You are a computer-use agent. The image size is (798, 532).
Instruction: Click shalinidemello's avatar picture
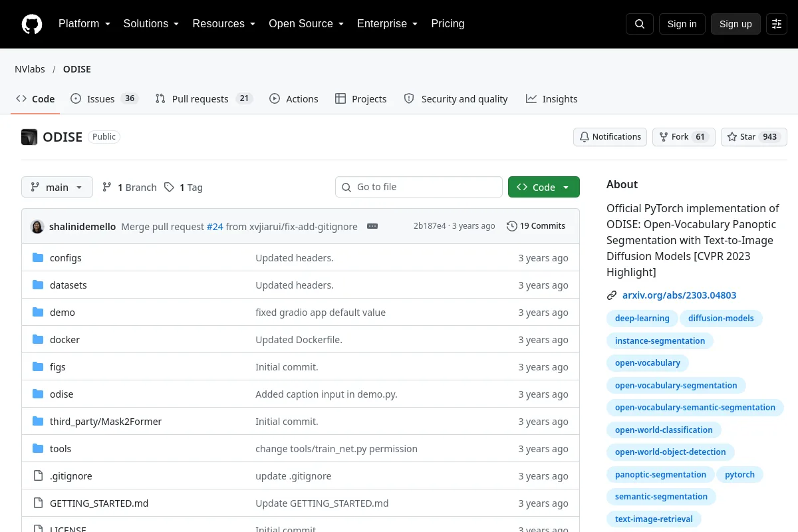click(37, 226)
